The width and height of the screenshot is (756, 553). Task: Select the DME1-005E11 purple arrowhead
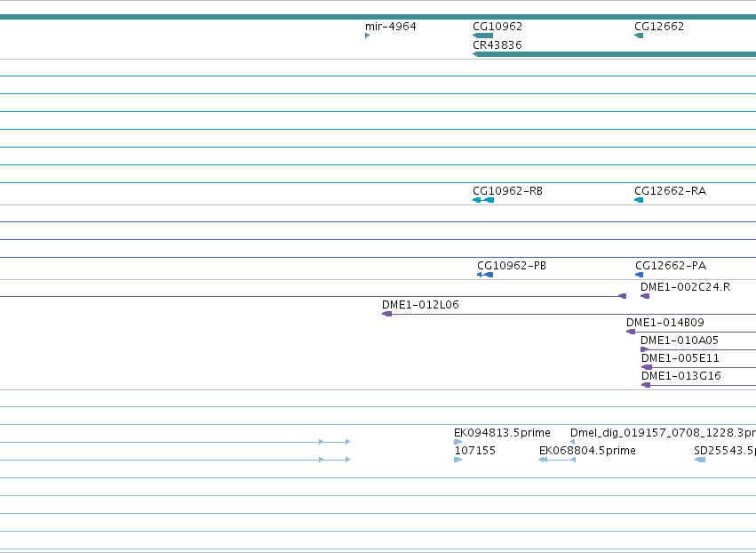point(647,368)
